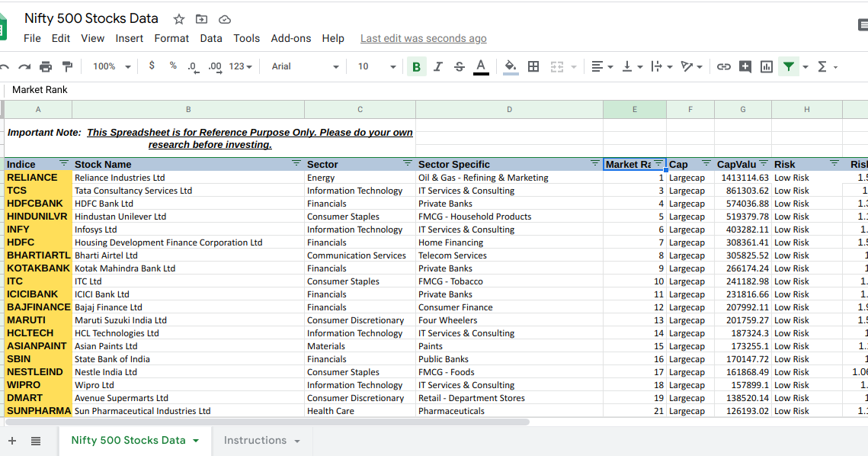Screen dimensions: 868x456
Task: Open the Insert comment toolbar icon
Action: (x=745, y=66)
